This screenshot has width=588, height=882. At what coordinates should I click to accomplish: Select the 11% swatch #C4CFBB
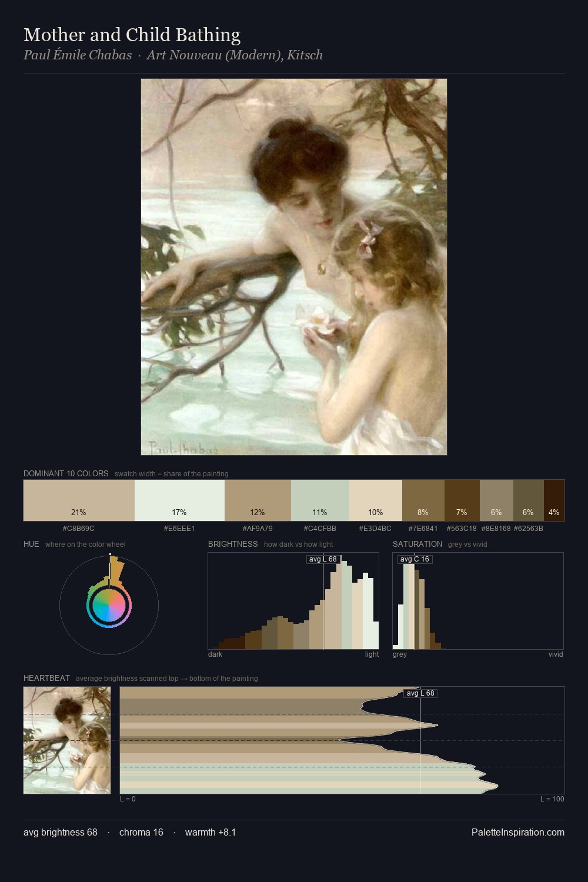pos(320,500)
